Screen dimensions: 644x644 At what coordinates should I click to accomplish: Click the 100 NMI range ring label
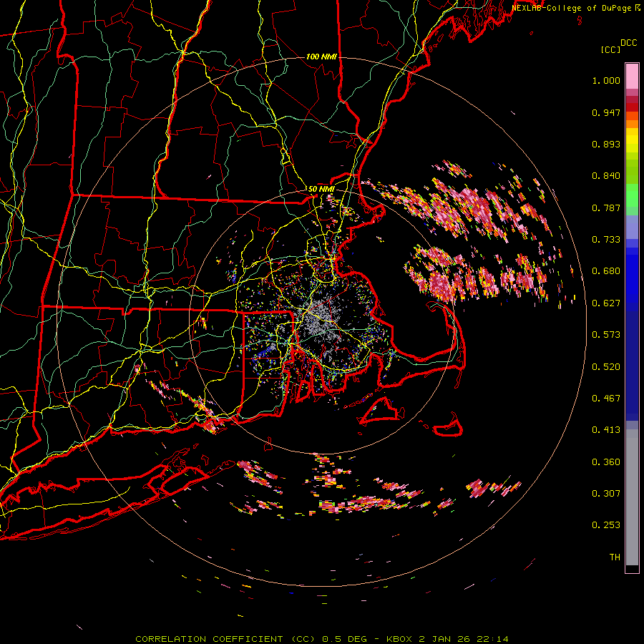click(321, 57)
